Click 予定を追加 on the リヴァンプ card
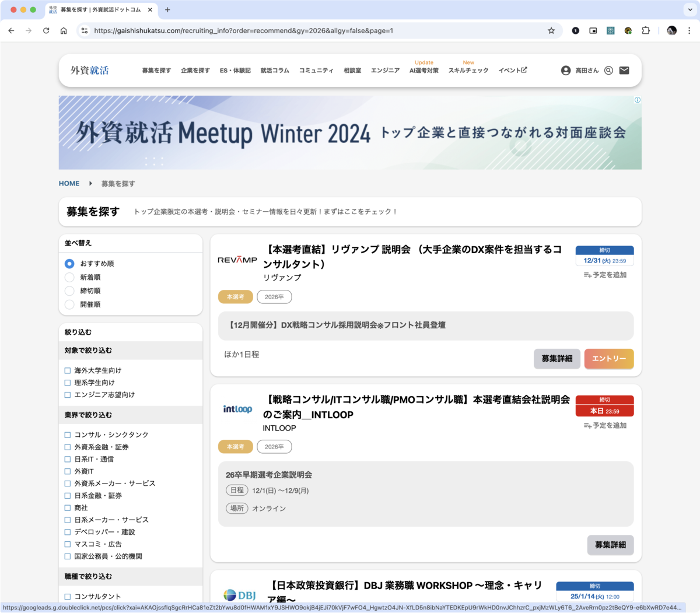Viewport: 700px width, 613px height. (605, 275)
